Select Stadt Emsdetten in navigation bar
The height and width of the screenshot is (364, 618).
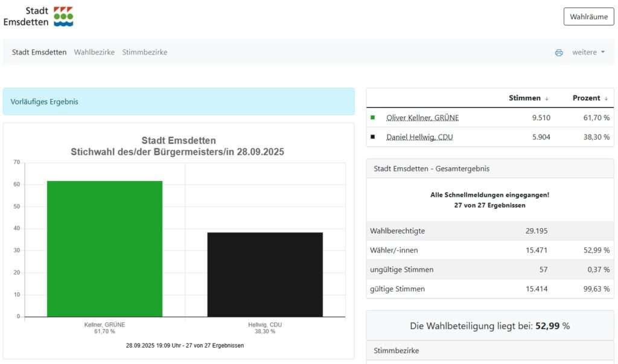click(x=39, y=53)
